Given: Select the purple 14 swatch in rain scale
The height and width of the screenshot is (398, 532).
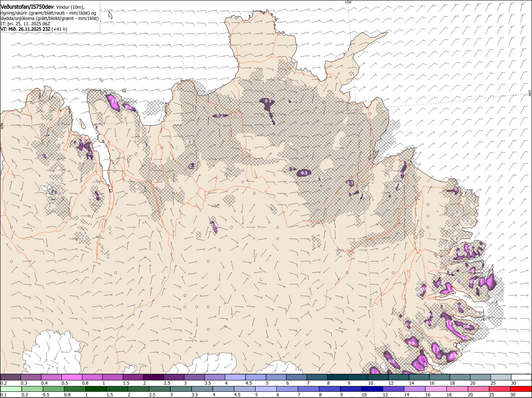Looking at the screenshot, I should click(x=414, y=389).
